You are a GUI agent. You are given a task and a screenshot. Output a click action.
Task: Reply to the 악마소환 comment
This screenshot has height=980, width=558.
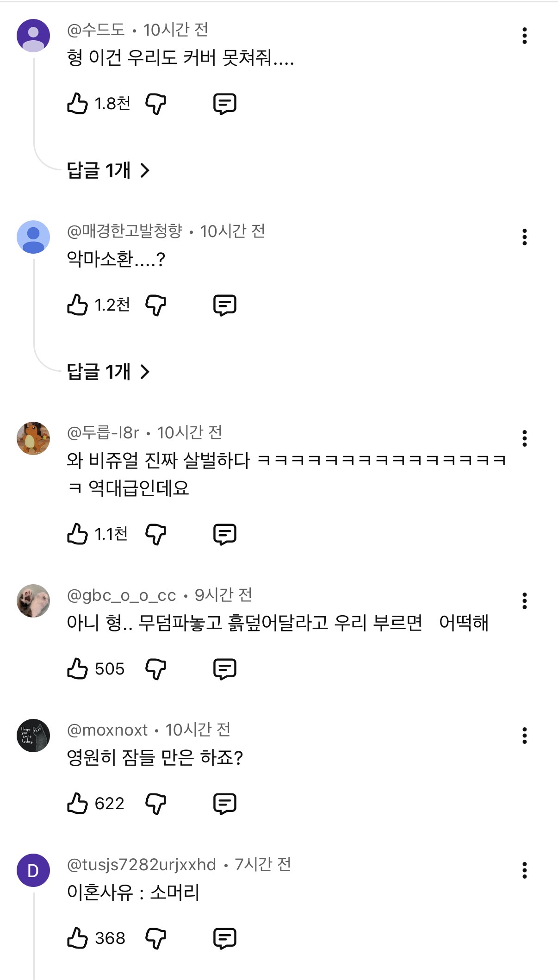224,305
